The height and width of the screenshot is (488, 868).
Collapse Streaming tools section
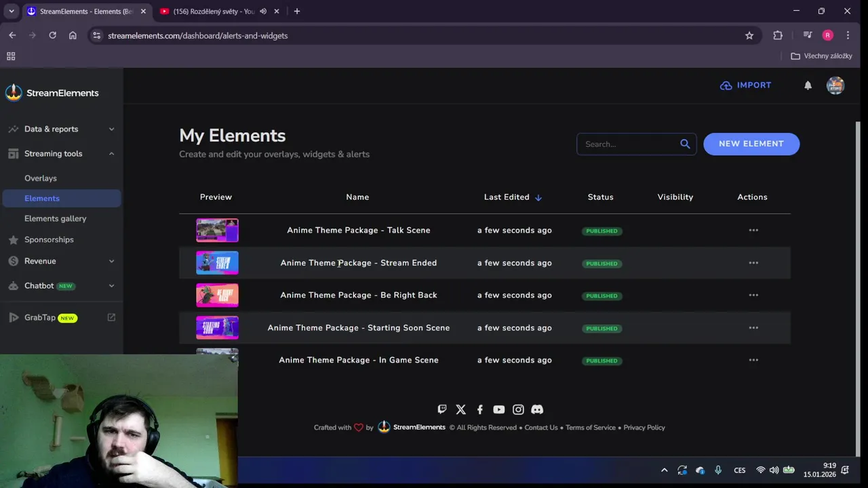click(x=61, y=154)
